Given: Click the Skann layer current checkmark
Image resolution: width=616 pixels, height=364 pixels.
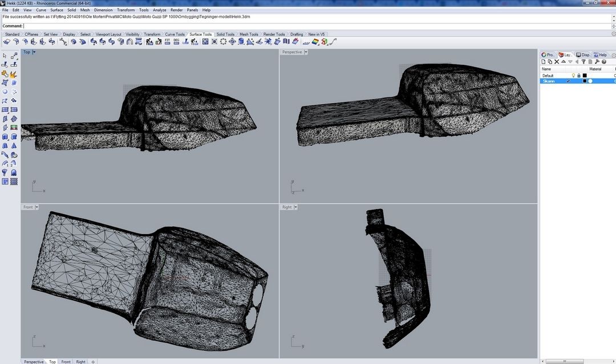Looking at the screenshot, I should pos(568,81).
